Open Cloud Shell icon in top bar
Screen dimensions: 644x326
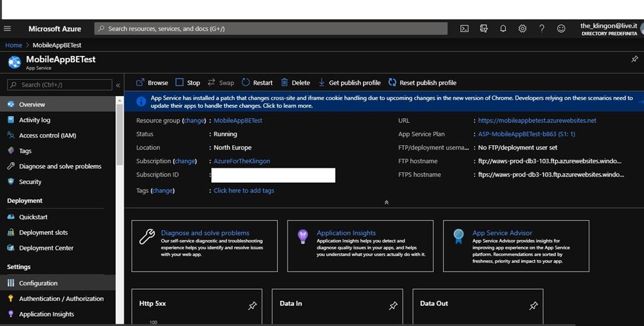[x=464, y=29]
